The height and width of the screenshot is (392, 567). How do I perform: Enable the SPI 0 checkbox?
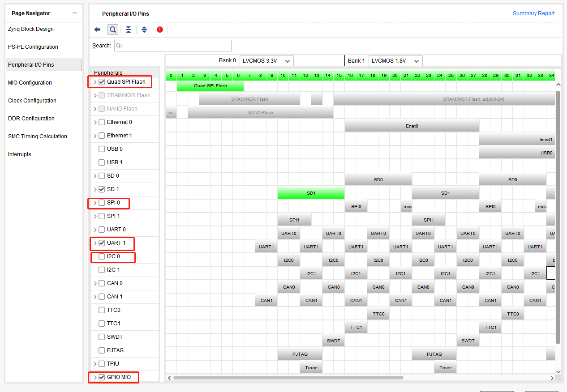102,203
